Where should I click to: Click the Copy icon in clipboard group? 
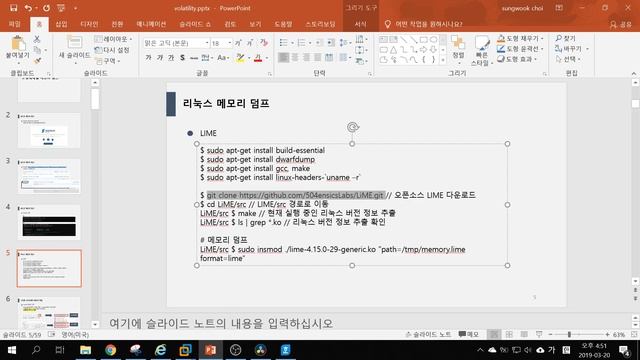click(x=37, y=50)
